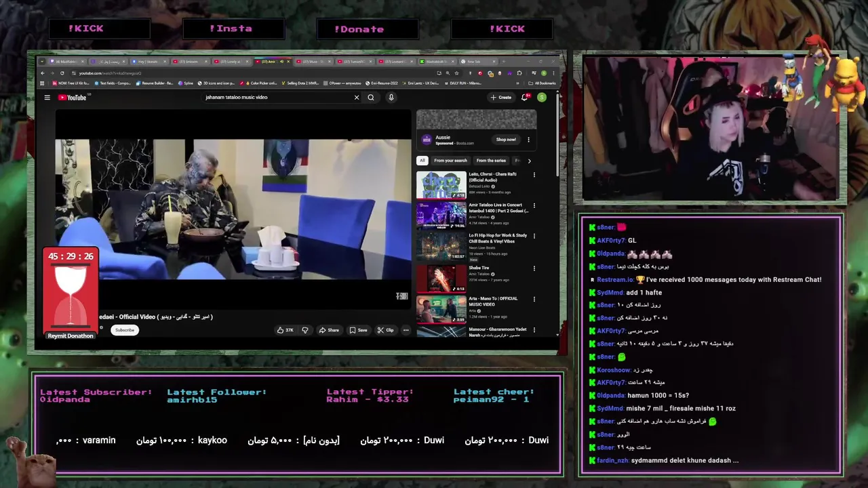Screen dimensions: 868x488
Task: Bookmark this page with the star
Action: click(x=456, y=73)
